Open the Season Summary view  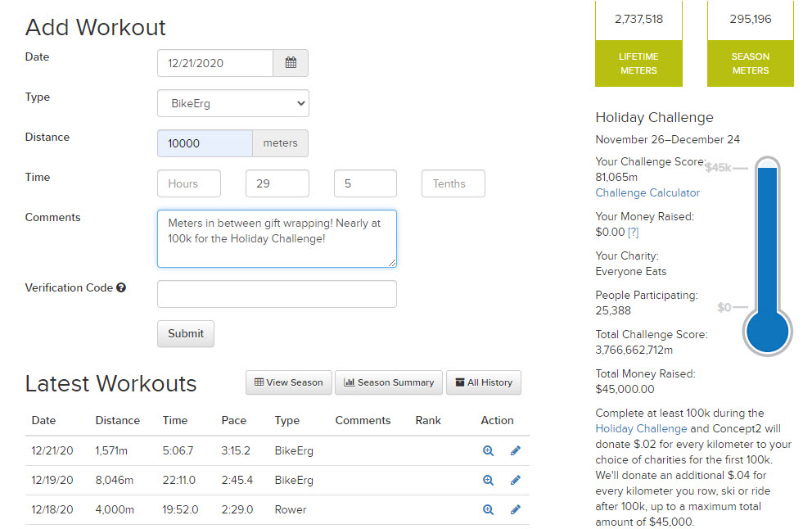[x=389, y=382]
